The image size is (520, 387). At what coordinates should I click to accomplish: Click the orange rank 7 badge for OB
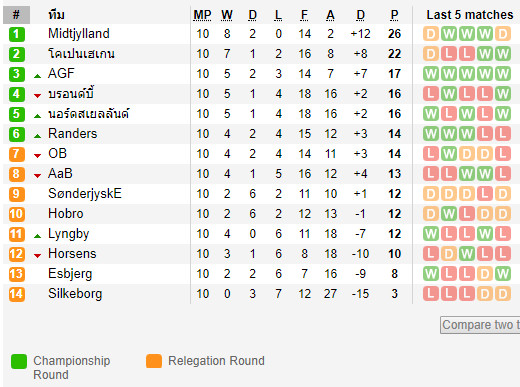(x=17, y=154)
